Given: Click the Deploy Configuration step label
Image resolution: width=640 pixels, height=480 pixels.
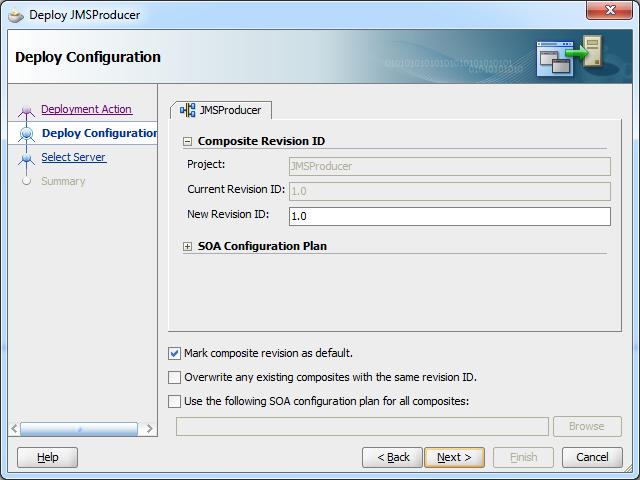Looking at the screenshot, I should click(100, 133).
